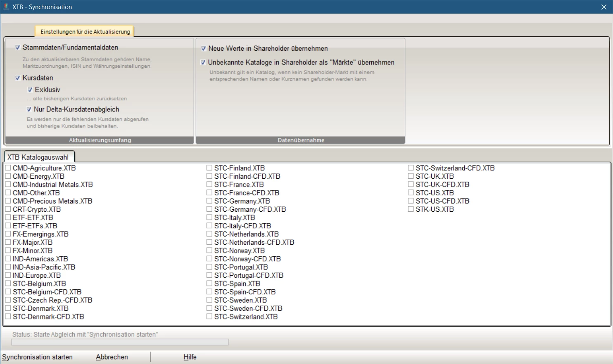Enable STC-Italy.XTB catalog
The height and width of the screenshot is (364, 613).
pos(209,217)
